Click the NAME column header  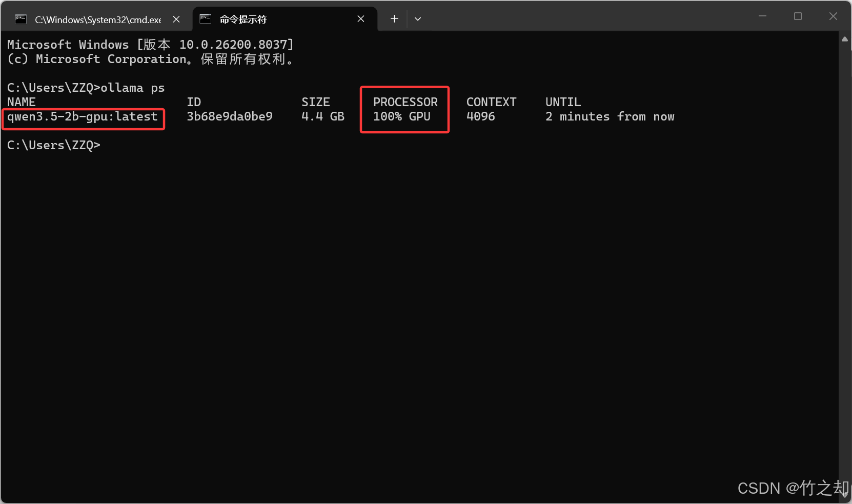(22, 103)
